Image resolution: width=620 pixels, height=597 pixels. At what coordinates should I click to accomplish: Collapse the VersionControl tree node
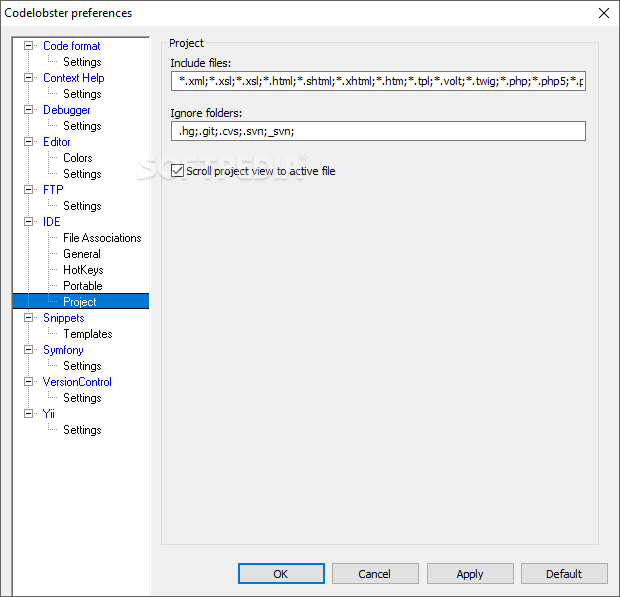click(28, 382)
